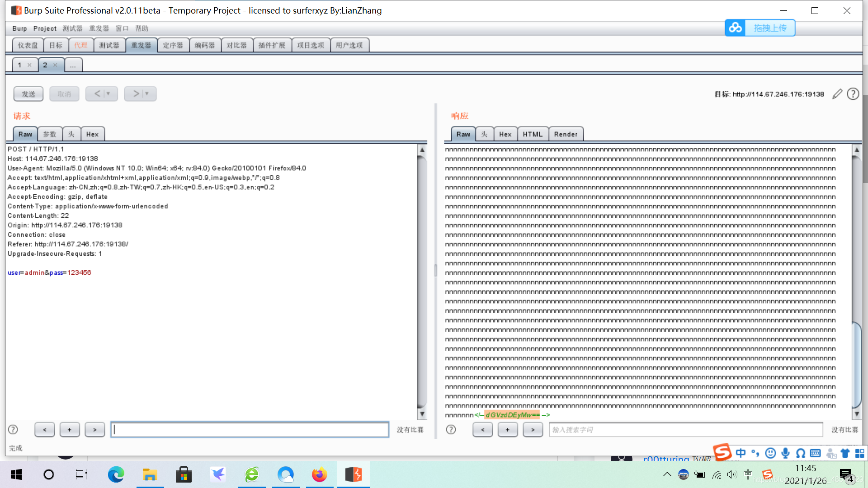Screen dimensions: 868x488
Task: Open the 测试器 menu in menu bar
Action: click(x=72, y=28)
